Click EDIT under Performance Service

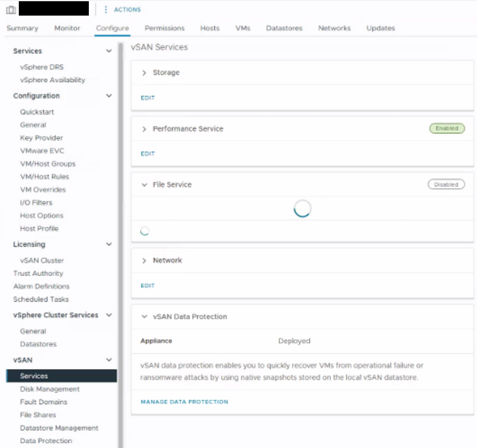coord(148,154)
